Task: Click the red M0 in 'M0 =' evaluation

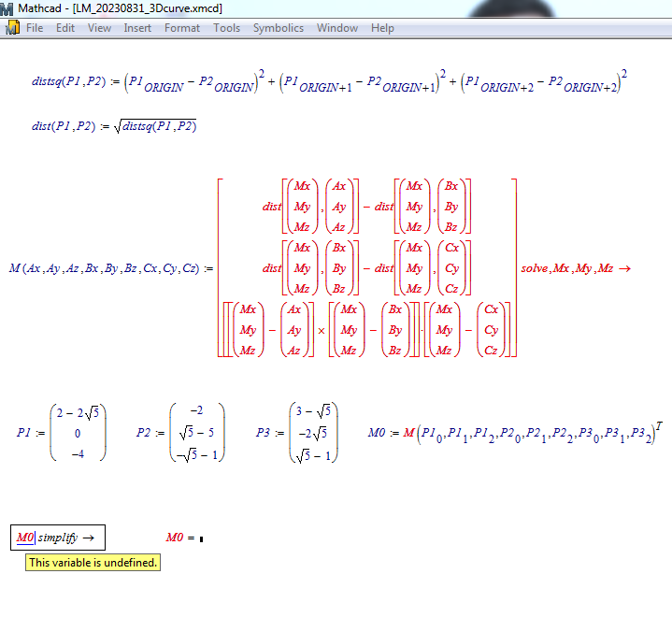Action: [175, 538]
